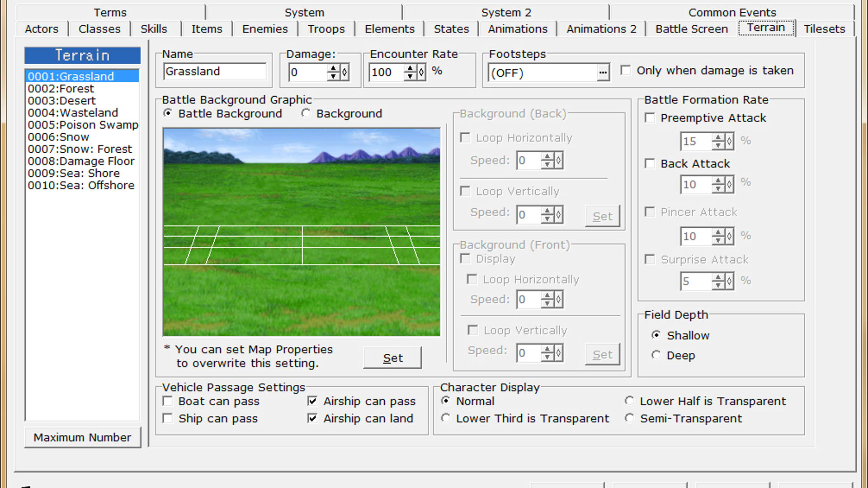Select Semi-Transparent character display
Viewport: 868px width, 488px height.
point(629,418)
